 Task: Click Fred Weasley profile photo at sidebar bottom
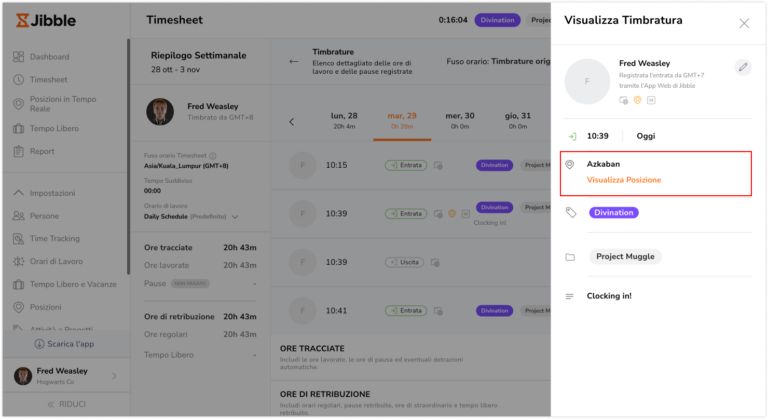pyautogui.click(x=23, y=376)
